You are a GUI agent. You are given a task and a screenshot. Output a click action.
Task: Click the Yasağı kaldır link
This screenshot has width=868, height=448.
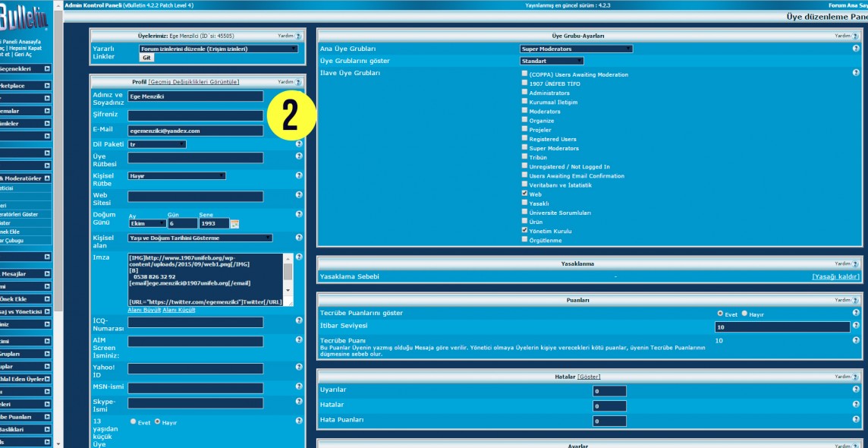pos(835,277)
